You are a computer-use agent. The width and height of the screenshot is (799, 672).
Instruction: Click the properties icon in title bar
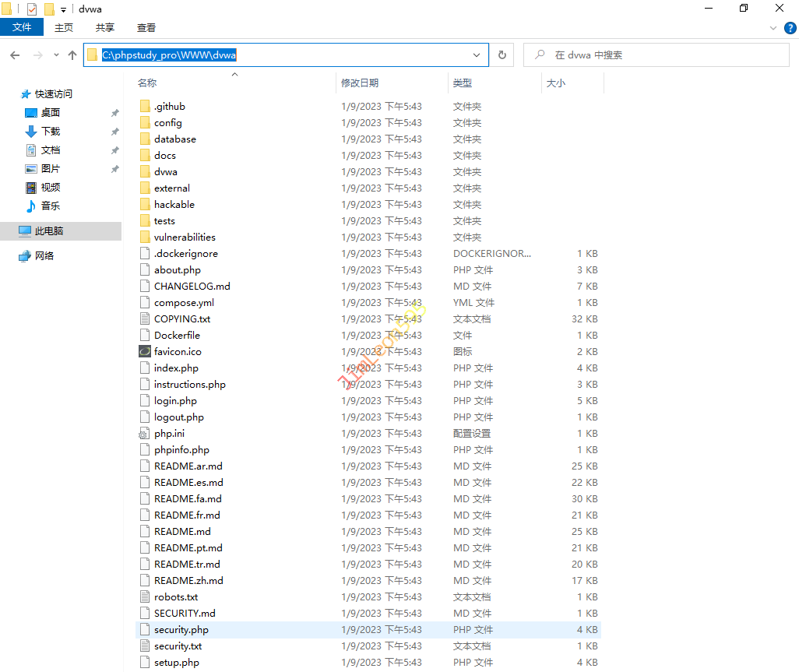pyautogui.click(x=32, y=9)
